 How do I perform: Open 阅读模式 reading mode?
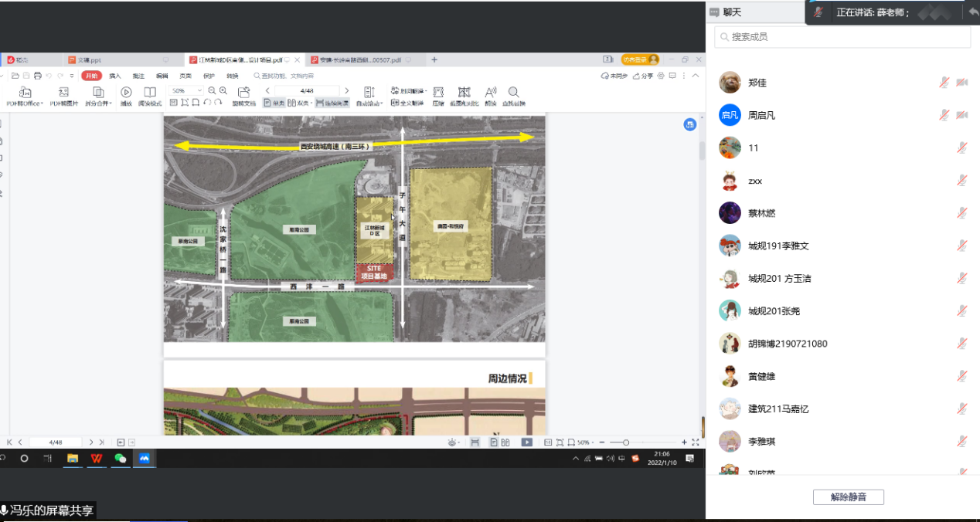[x=150, y=93]
